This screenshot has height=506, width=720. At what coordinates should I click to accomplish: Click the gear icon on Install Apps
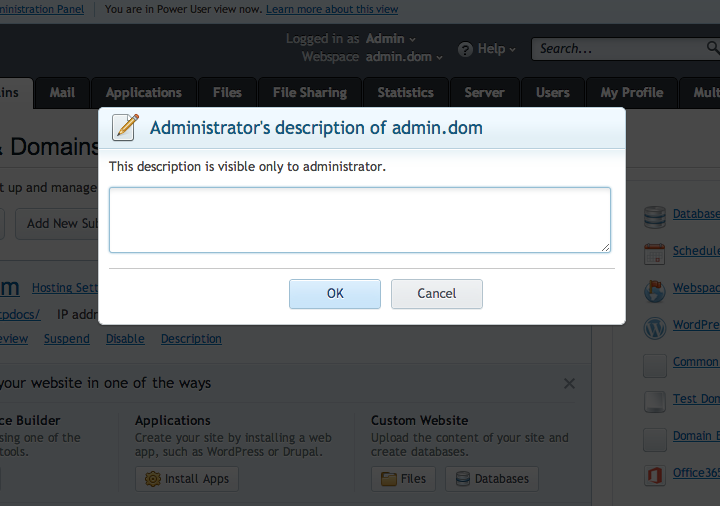152,479
